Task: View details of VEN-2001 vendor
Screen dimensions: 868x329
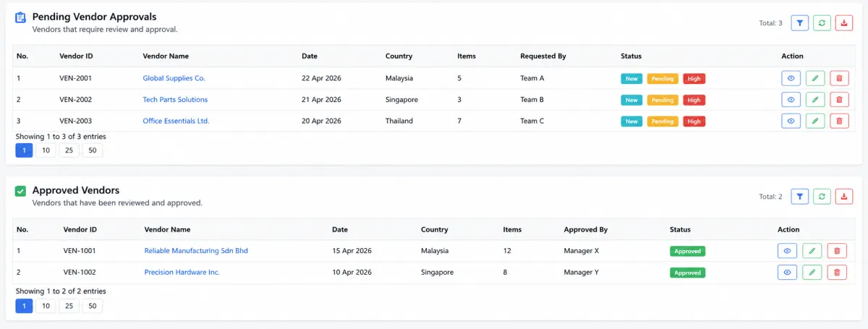Action: point(791,78)
